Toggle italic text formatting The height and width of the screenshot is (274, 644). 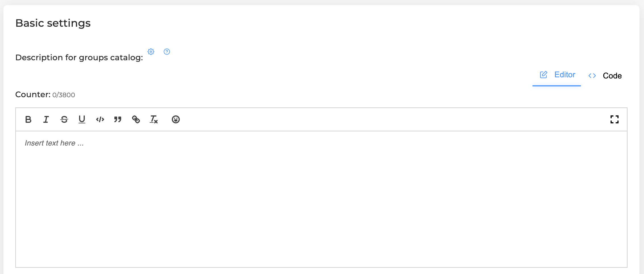coord(46,119)
